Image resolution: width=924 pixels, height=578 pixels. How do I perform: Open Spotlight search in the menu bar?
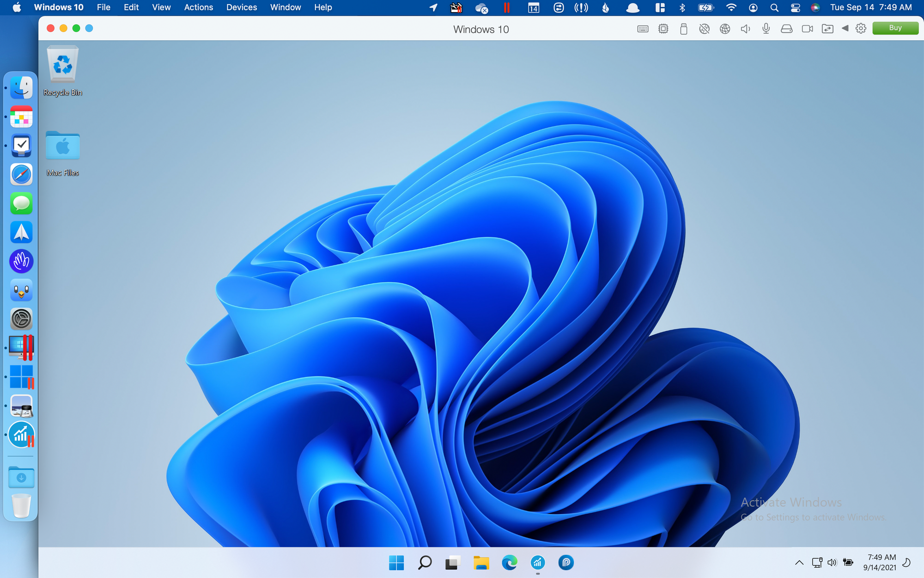tap(774, 7)
